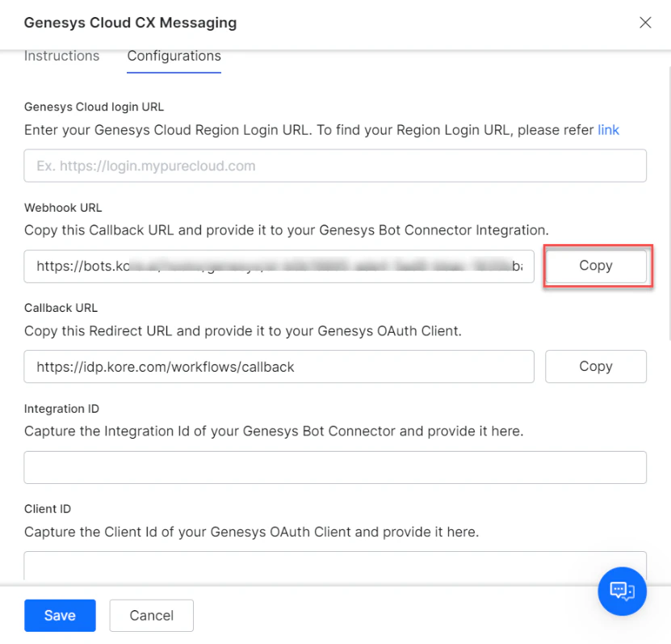Copy the Callback URL

pos(596,367)
